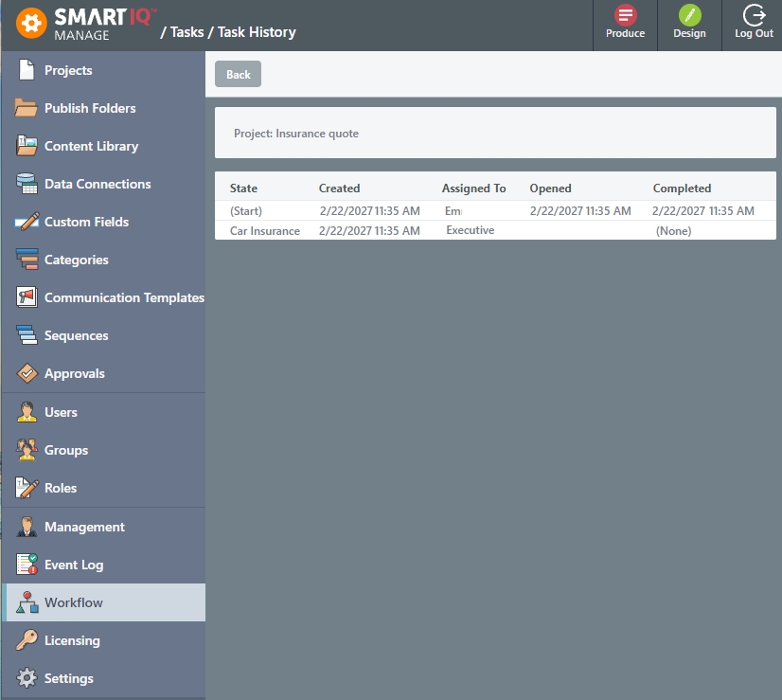The height and width of the screenshot is (700, 782).
Task: Click the Created column header
Action: [339, 188]
